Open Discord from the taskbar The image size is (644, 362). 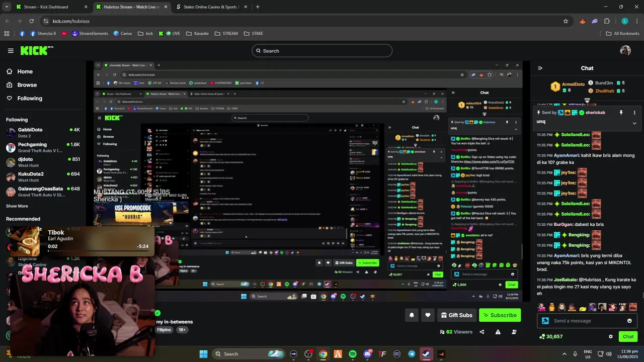367,354
